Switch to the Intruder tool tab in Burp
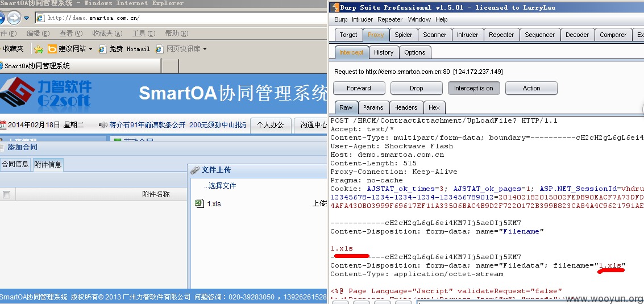The width and height of the screenshot is (644, 304). [x=467, y=35]
